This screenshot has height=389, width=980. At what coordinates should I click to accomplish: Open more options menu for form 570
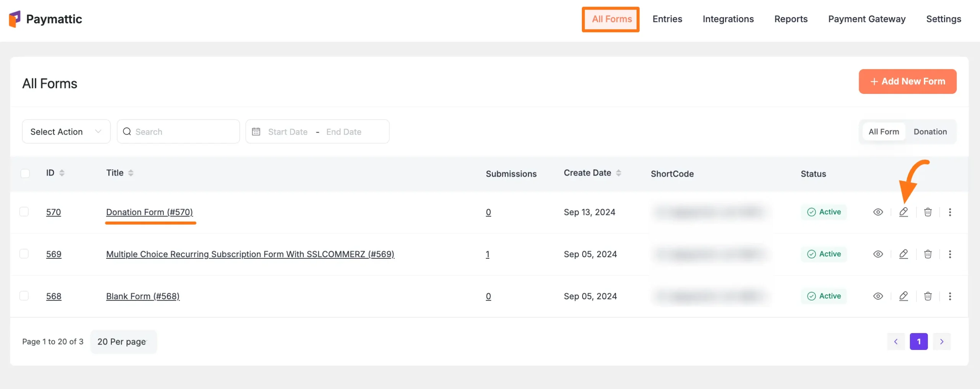pyautogui.click(x=950, y=212)
